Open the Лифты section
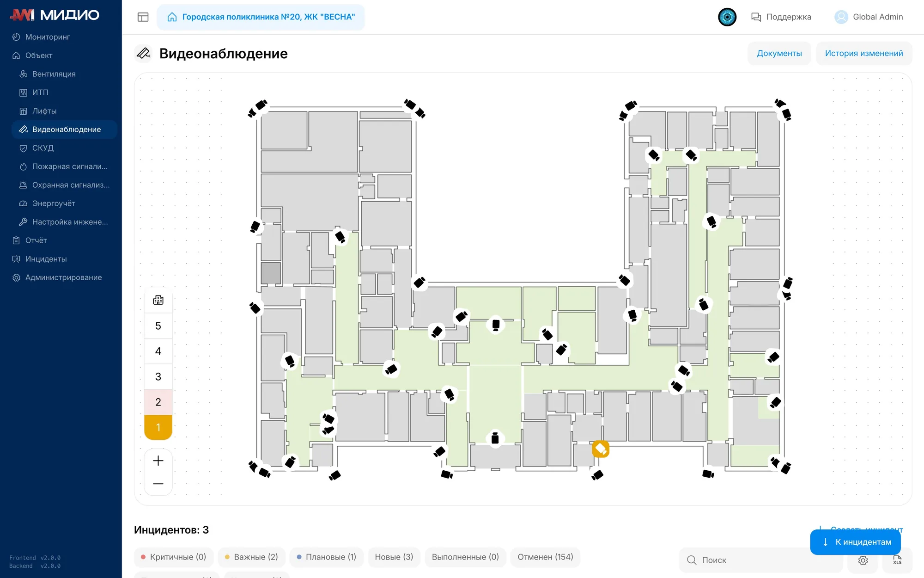This screenshot has height=578, width=924. click(x=44, y=111)
